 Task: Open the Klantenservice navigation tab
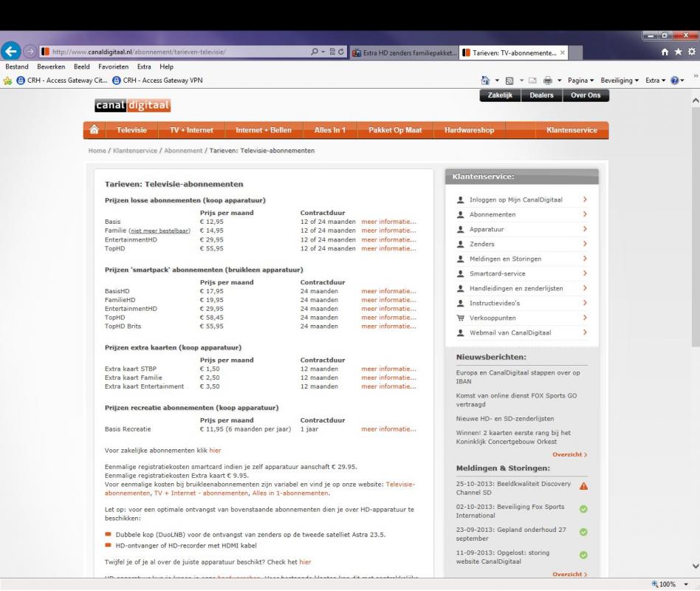click(x=572, y=130)
